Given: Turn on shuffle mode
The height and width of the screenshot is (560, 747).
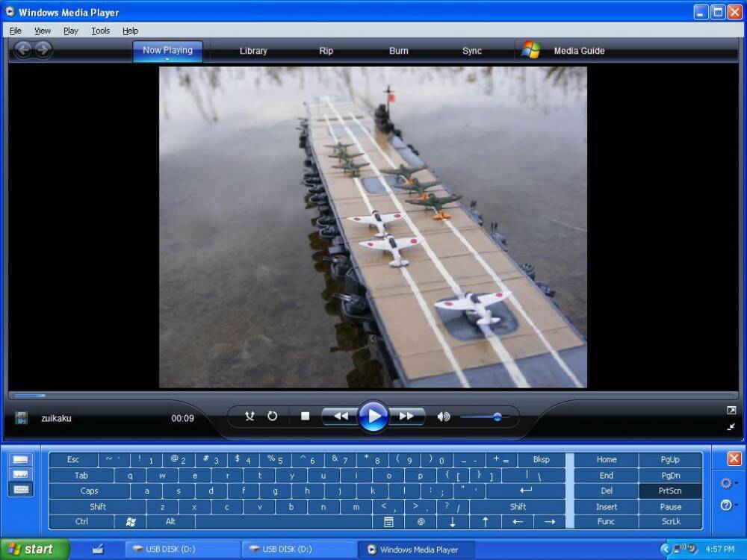Looking at the screenshot, I should pyautogui.click(x=250, y=417).
